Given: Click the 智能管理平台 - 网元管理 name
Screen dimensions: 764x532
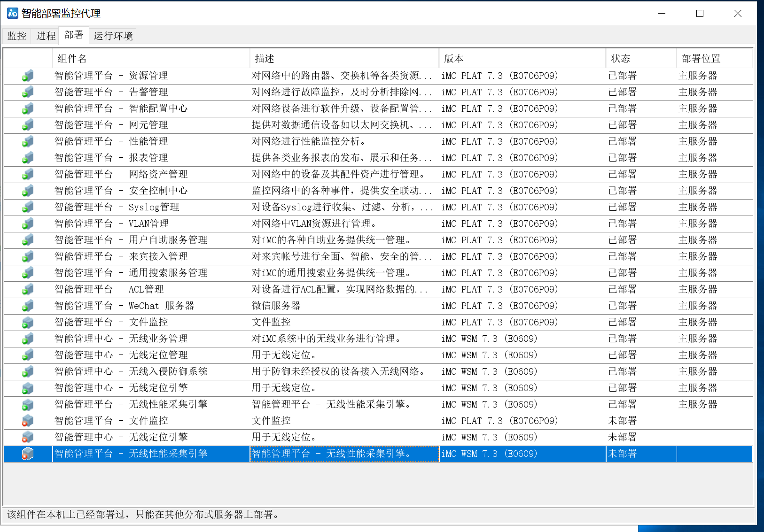Looking at the screenshot, I should click(x=111, y=125).
